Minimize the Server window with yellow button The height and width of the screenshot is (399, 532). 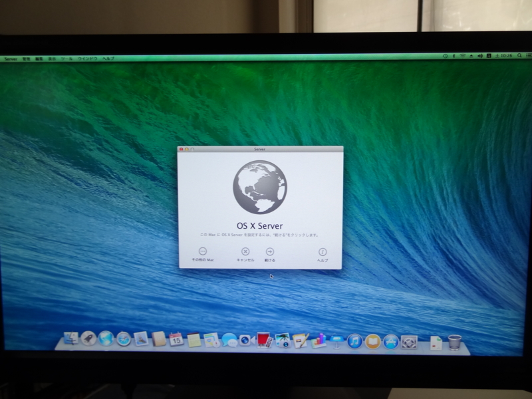(187, 149)
